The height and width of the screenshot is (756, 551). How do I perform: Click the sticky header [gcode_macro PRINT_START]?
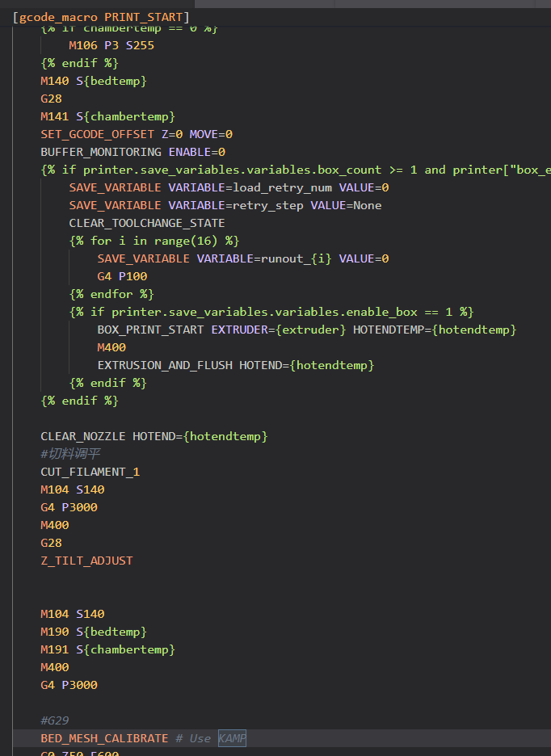101,16
